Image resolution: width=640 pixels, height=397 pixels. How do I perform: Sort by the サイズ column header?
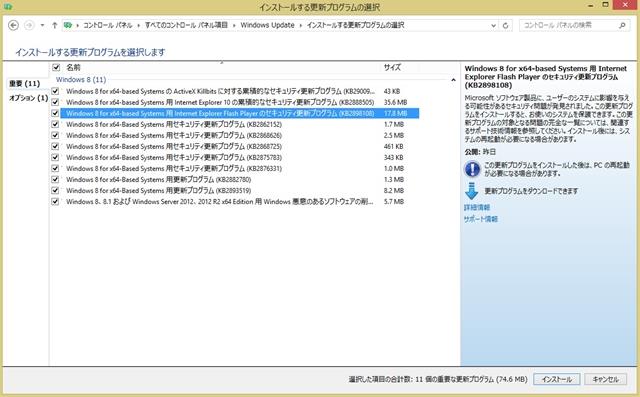point(392,67)
